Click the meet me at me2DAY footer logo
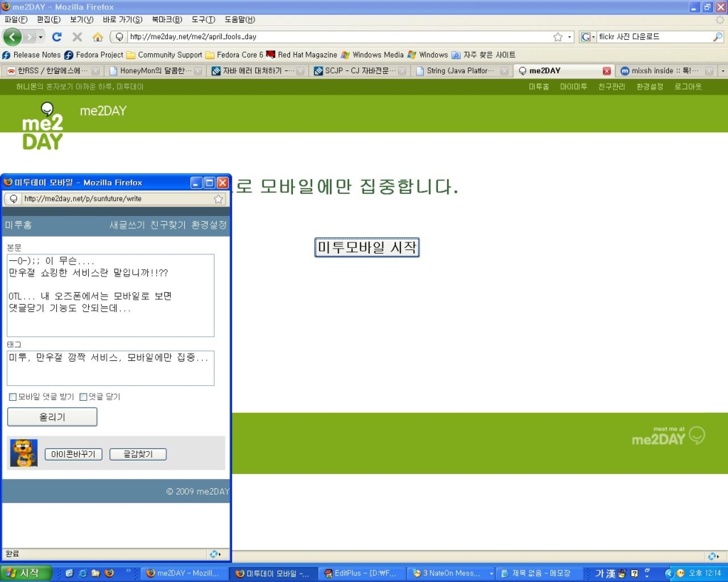The image size is (728, 582). pyautogui.click(x=668, y=436)
